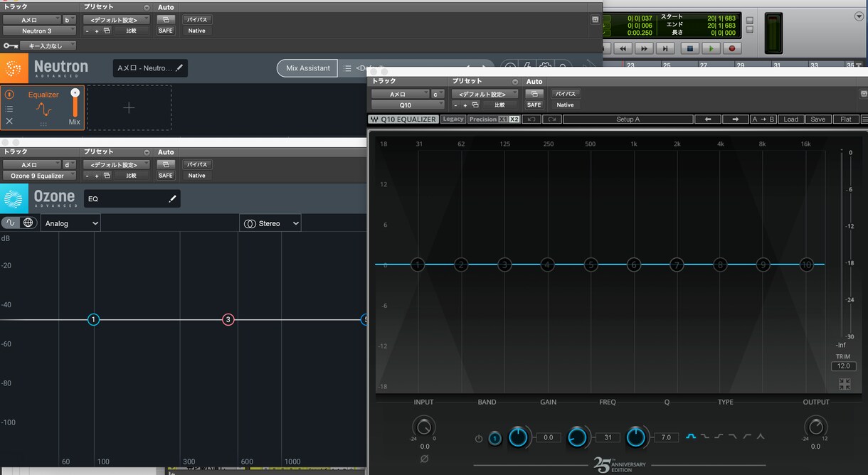This screenshot has width=868, height=475.
Task: Copy setup A to B in the Q10
Action: [x=764, y=119]
